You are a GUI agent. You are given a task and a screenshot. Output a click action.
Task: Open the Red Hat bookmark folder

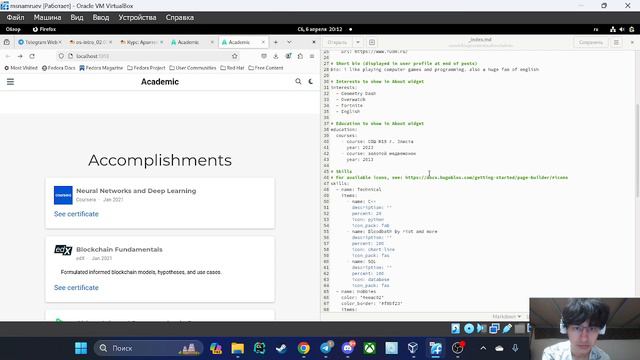click(232, 68)
